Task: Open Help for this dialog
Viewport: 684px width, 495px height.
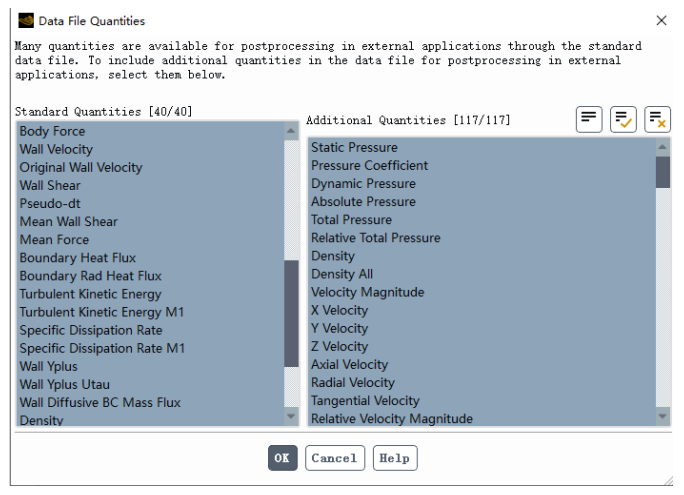Action: [394, 458]
